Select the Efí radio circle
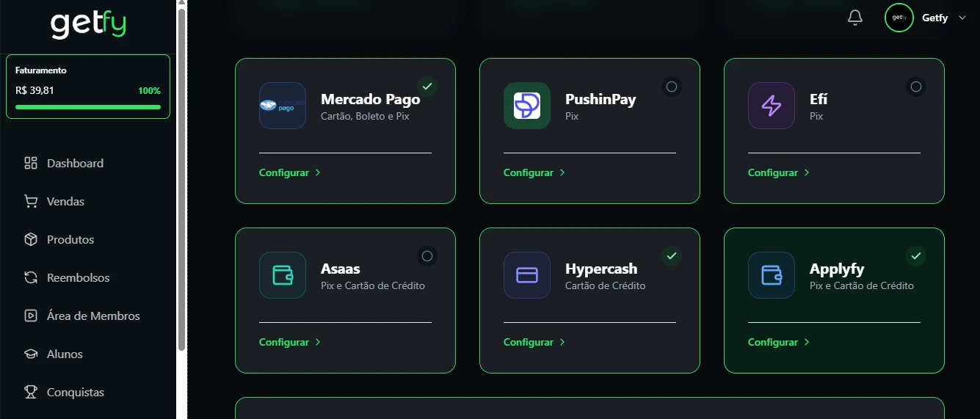The image size is (980, 419). pyautogui.click(x=915, y=87)
